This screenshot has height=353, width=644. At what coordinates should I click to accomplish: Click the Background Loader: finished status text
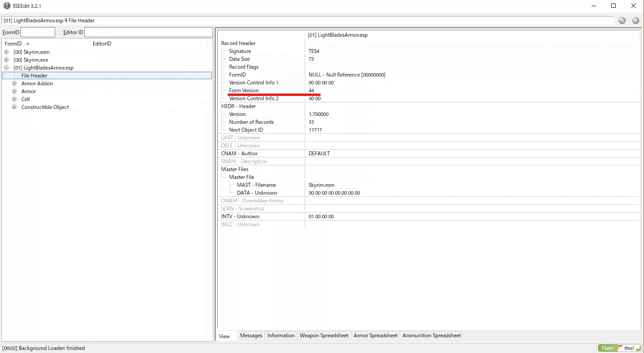44,348
